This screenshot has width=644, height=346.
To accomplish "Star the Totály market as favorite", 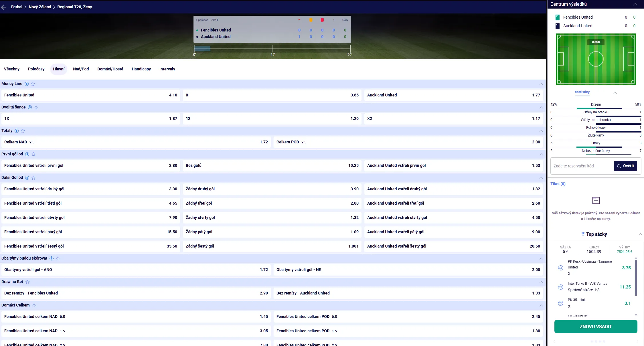I will point(23,131).
